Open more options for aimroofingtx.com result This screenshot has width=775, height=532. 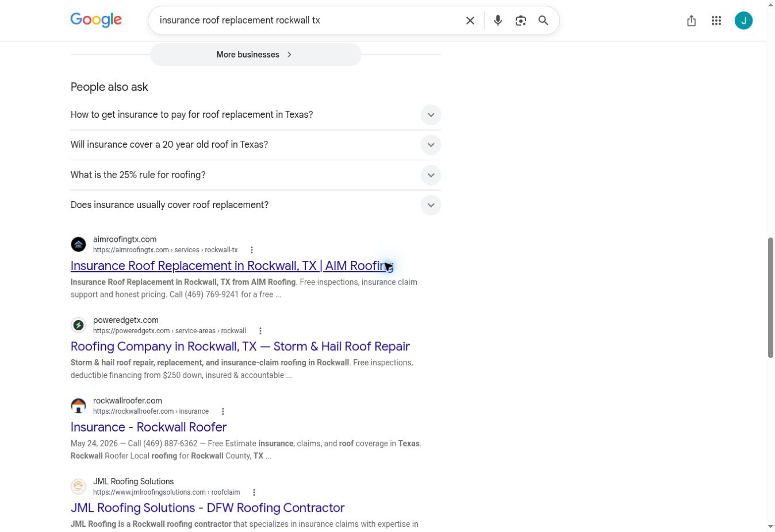coord(252,250)
